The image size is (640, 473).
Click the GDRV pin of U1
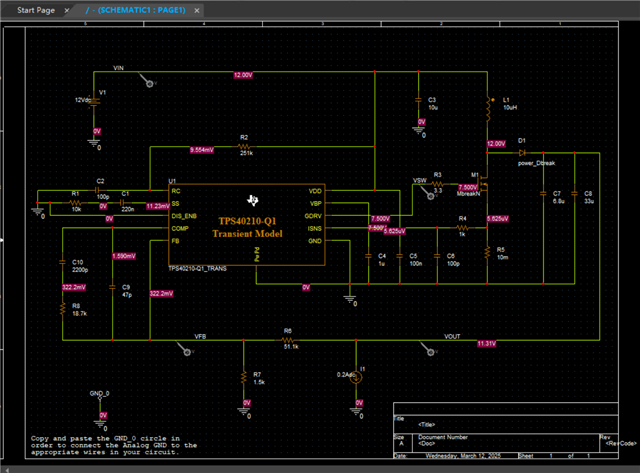point(313,216)
